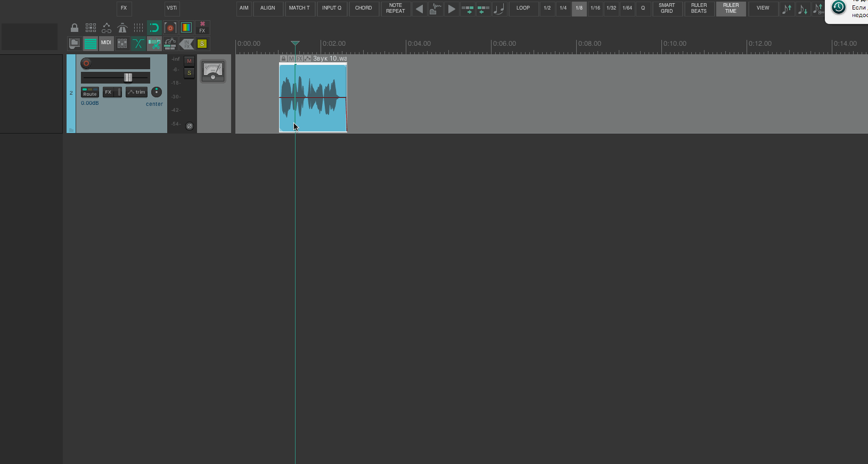Toggle the ripple editing scissors icon
The width and height of the screenshot is (868, 464).
(x=154, y=44)
